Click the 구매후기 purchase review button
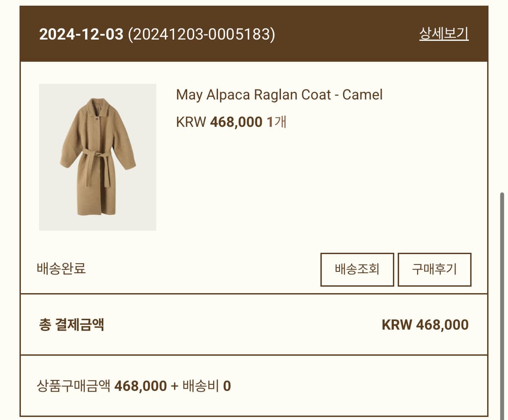The width and height of the screenshot is (508, 420). click(434, 270)
